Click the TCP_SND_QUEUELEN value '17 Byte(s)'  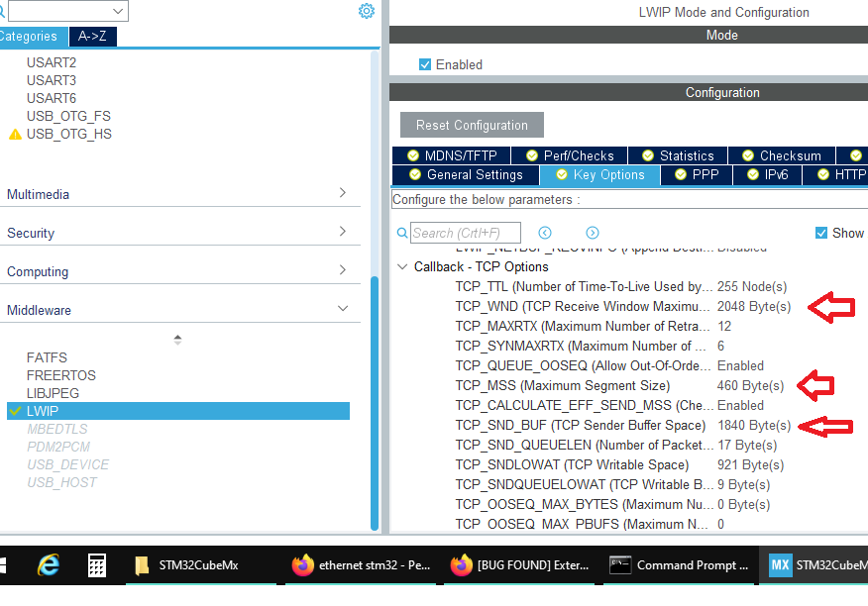747,445
